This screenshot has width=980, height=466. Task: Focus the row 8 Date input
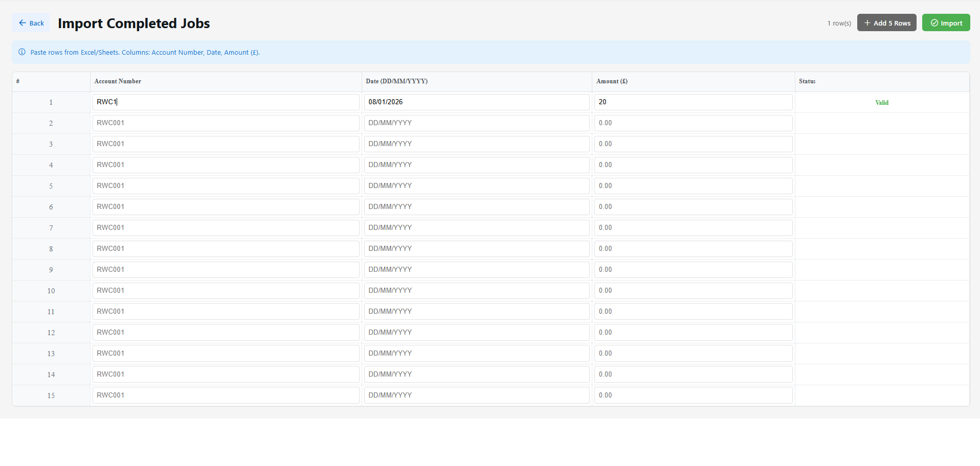[x=477, y=249]
